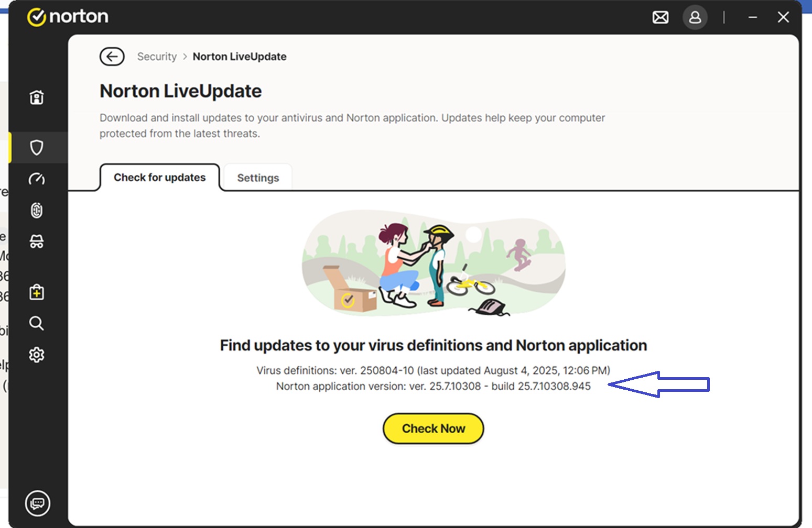Open Settings via the sidebar gear icon
The image size is (812, 528).
pyautogui.click(x=37, y=355)
